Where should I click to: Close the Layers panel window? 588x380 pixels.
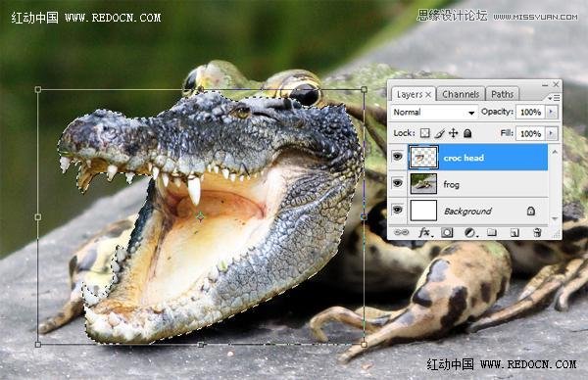556,84
